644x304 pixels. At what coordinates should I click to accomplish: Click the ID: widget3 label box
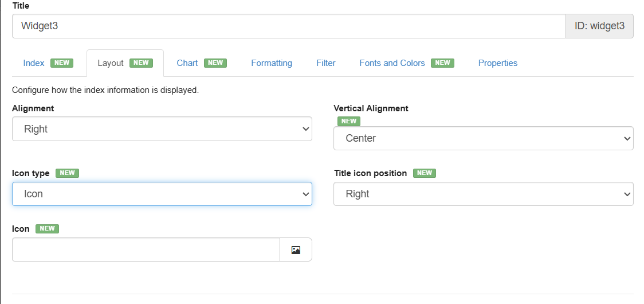599,26
